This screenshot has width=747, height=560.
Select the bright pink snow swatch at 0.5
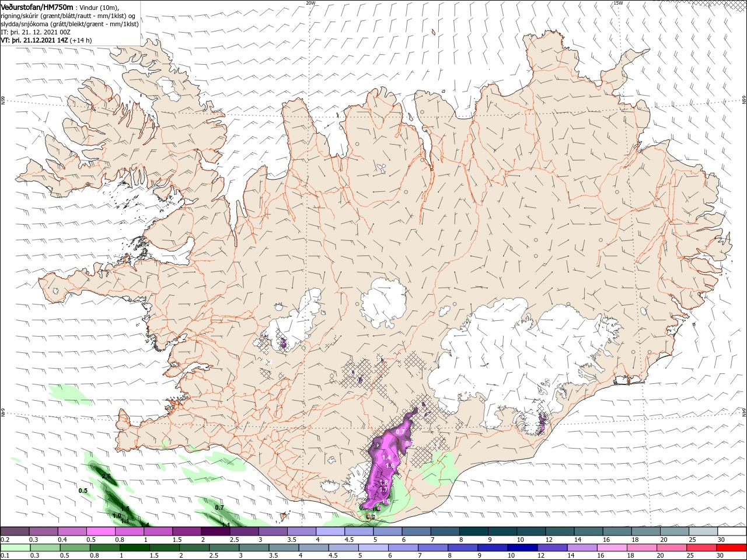101,531
